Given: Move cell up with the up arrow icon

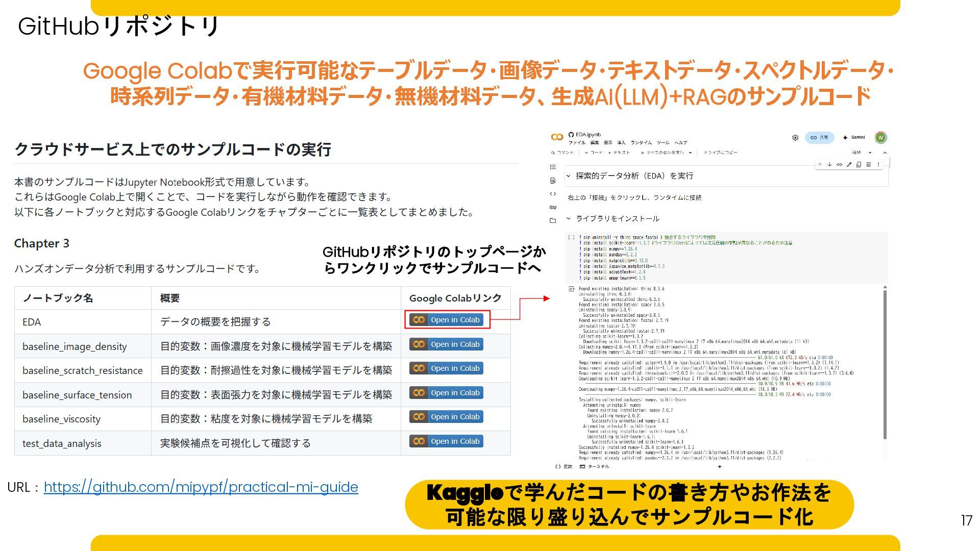Looking at the screenshot, I should [820, 164].
